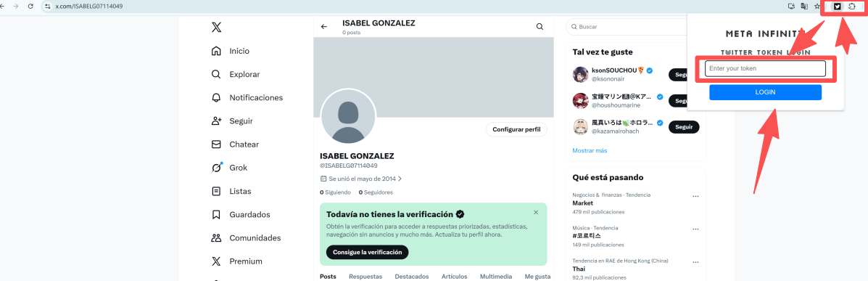Open more options for Thai trend
Viewport: 868px width, 281px height.
click(696, 262)
